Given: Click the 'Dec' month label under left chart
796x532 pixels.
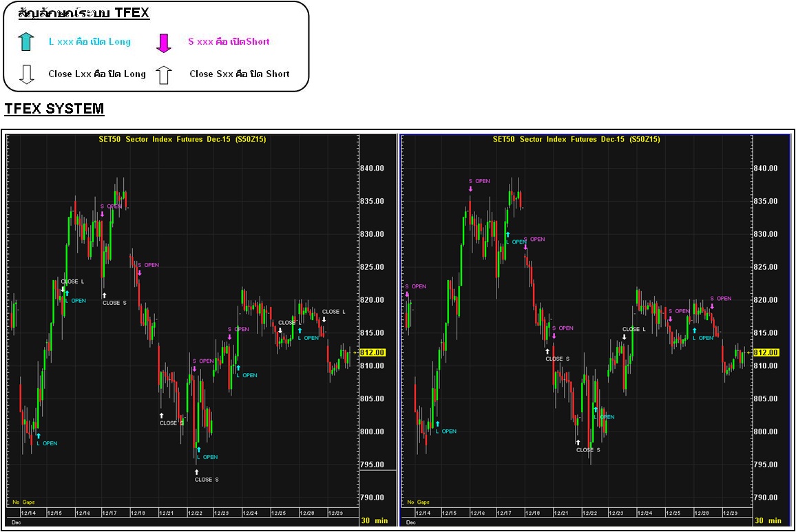Looking at the screenshot, I should point(17,522).
